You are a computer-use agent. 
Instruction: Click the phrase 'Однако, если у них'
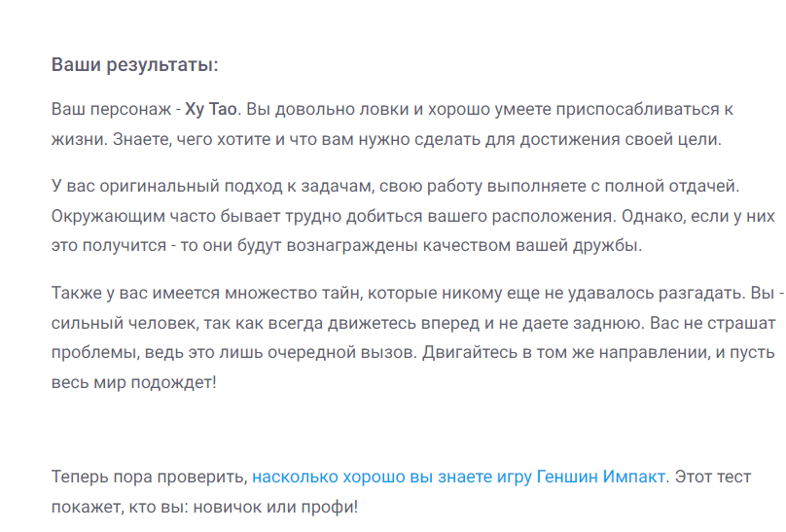click(x=698, y=216)
